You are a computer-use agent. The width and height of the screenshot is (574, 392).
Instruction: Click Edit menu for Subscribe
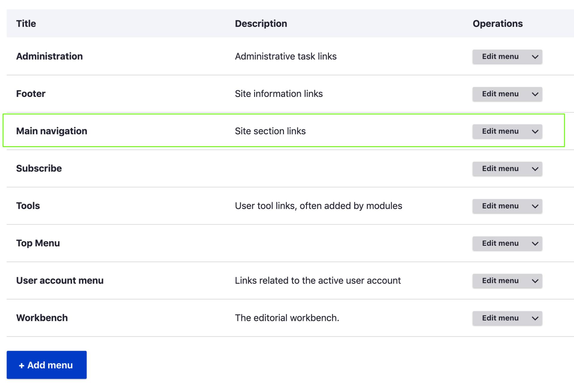[x=500, y=169]
